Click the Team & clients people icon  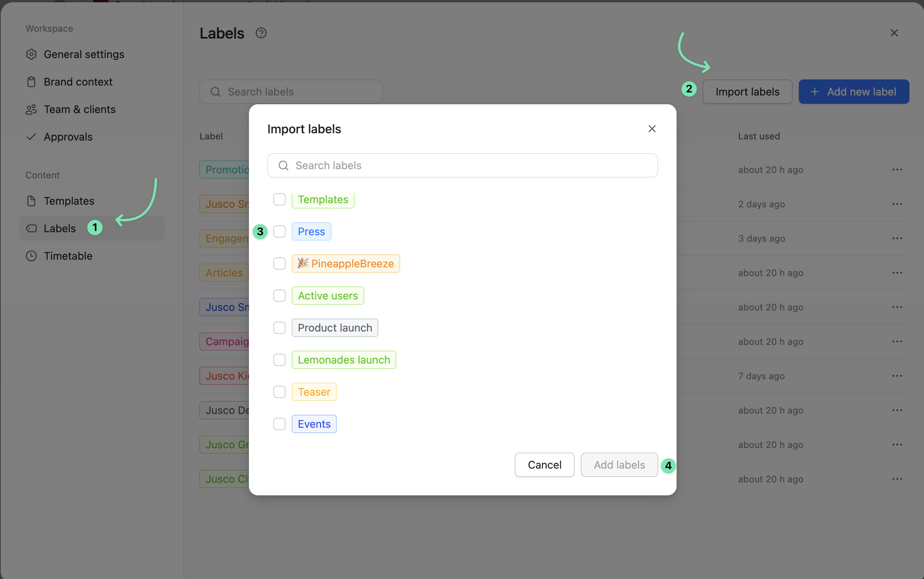pos(31,110)
